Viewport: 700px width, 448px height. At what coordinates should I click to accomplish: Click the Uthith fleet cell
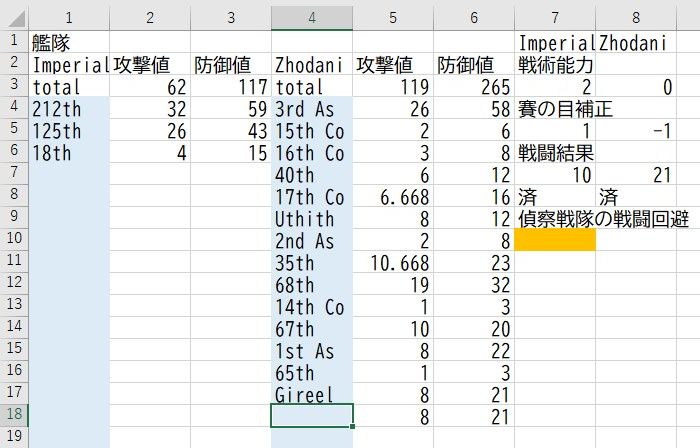[x=312, y=218]
